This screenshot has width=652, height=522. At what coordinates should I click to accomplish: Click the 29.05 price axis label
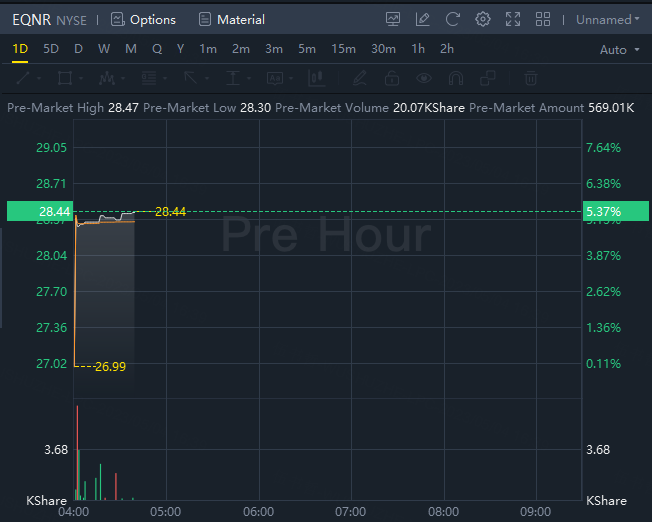(51, 148)
